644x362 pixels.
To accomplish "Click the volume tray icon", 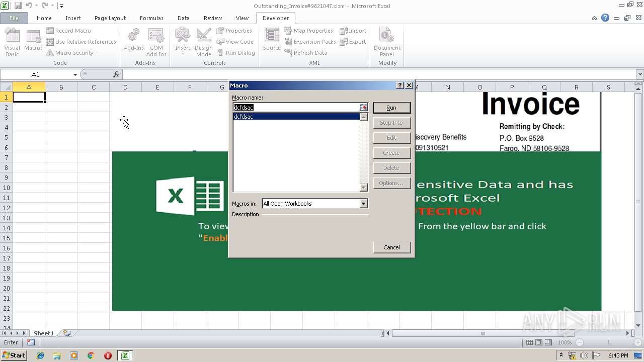I will 584,355.
